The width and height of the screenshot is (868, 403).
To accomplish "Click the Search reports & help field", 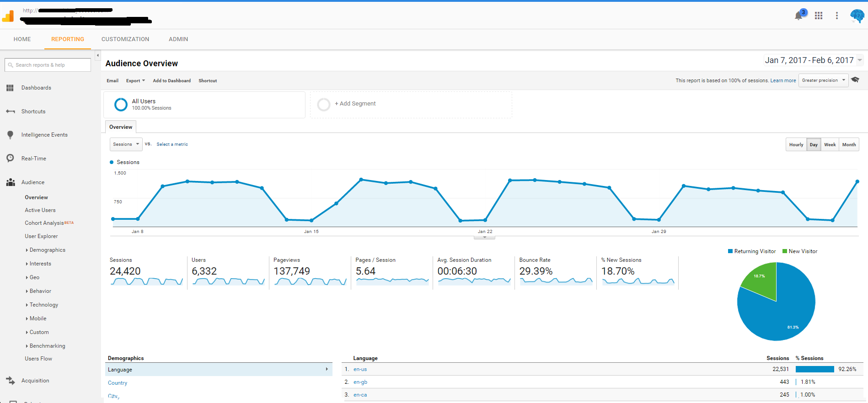I will 48,65.
